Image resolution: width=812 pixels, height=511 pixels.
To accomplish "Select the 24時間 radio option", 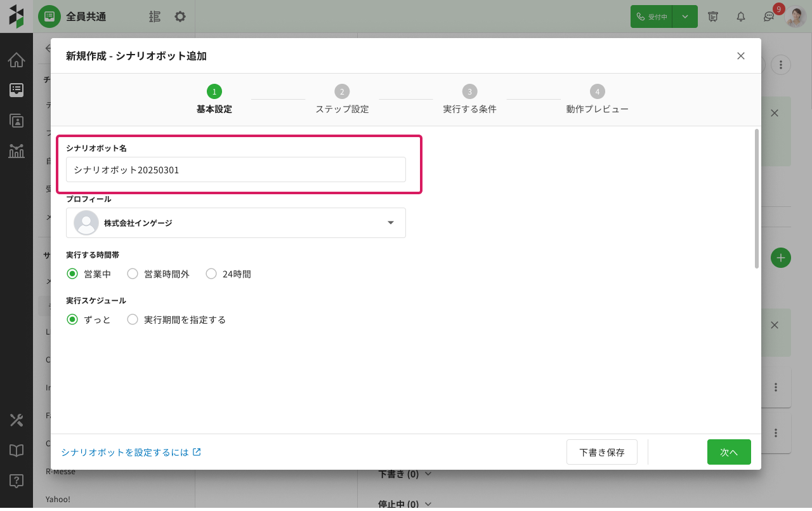I will 211,274.
